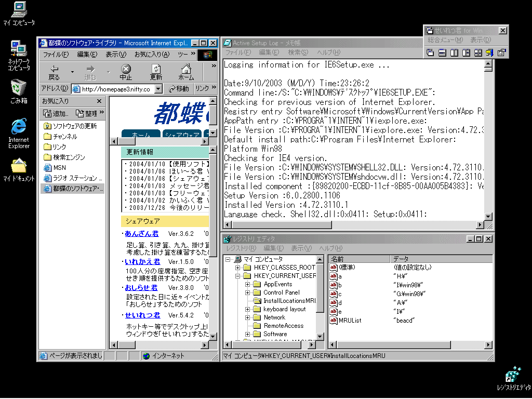Collapse the マイ コンピュータ registry root
Screen dimensions: 532x399
[x=228, y=259]
